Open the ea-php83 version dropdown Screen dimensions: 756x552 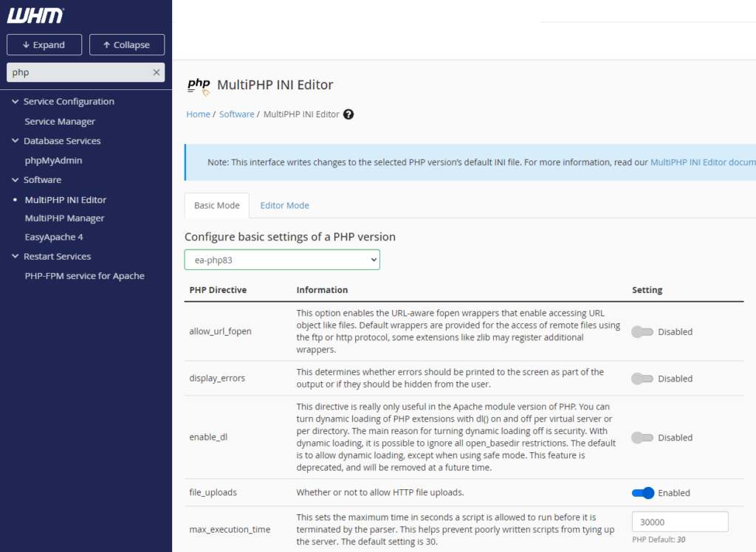(282, 260)
